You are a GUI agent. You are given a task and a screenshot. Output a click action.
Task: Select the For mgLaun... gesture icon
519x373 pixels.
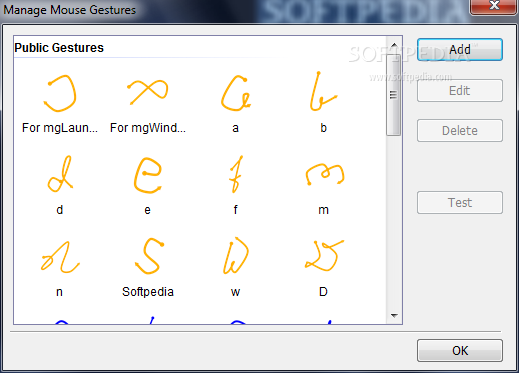click(60, 93)
